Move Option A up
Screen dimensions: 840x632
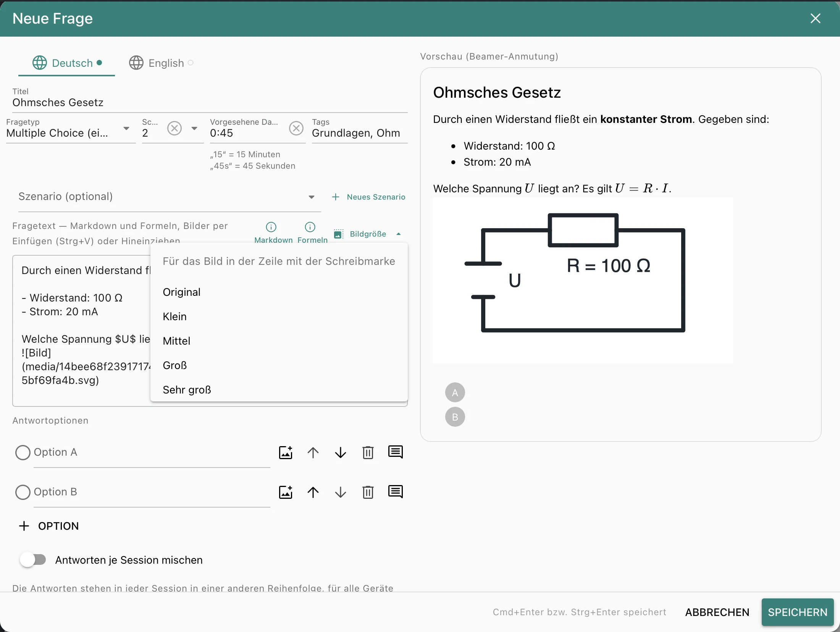point(313,452)
